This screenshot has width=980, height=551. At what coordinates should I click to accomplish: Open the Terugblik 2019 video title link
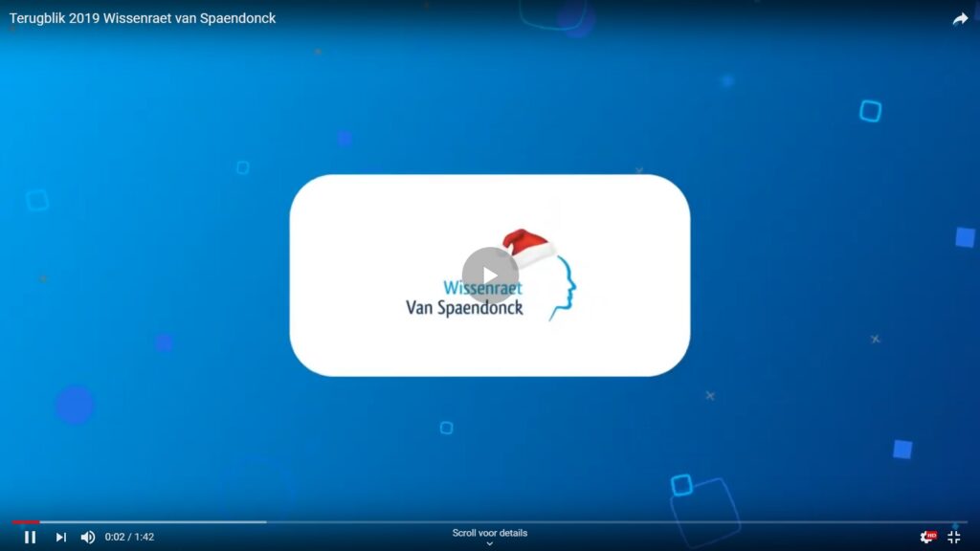pos(143,18)
